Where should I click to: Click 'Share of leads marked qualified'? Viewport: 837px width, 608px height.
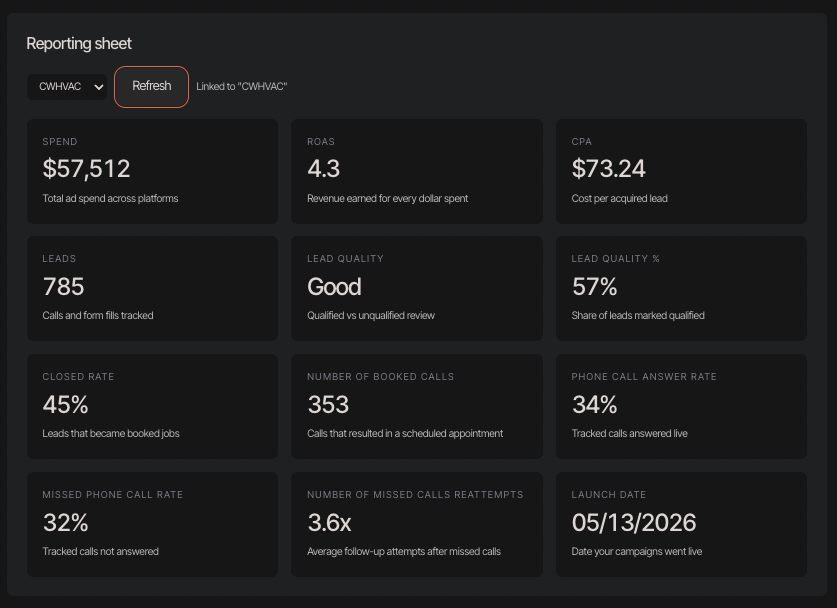(638, 315)
